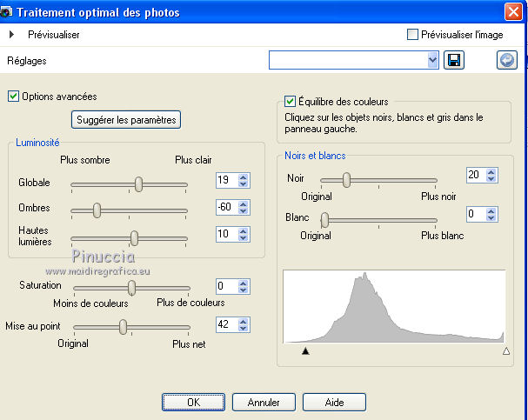Click the reset to default arrow icon
The height and width of the screenshot is (420, 528).
[x=506, y=60]
